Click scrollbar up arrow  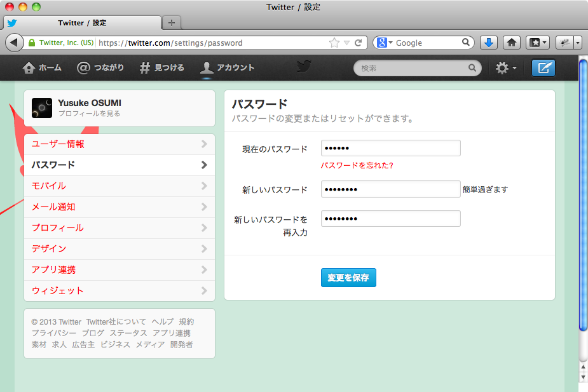pyautogui.click(x=583, y=367)
